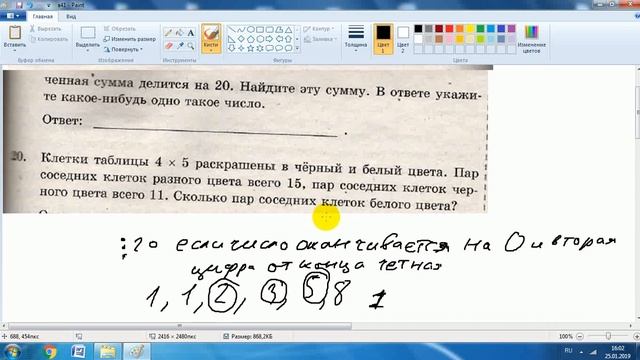Screen dimensions: 640x360
Task: Click the Кисти brushes icon
Action: [x=211, y=33]
